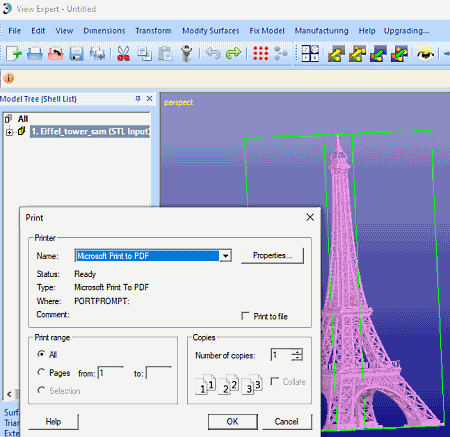Open the Dimensions menu
Screen dimensions: 450x437
click(104, 31)
